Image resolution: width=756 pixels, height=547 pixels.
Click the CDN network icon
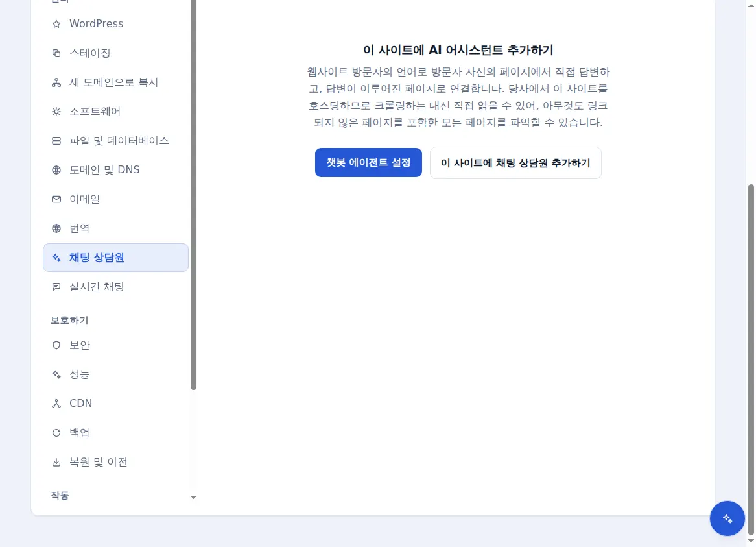click(56, 404)
